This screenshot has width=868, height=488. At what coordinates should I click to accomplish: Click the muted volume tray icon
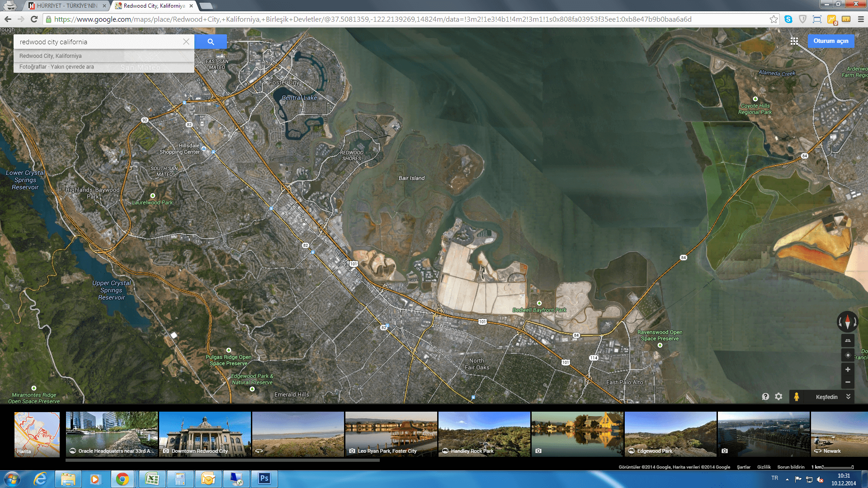coord(820,479)
